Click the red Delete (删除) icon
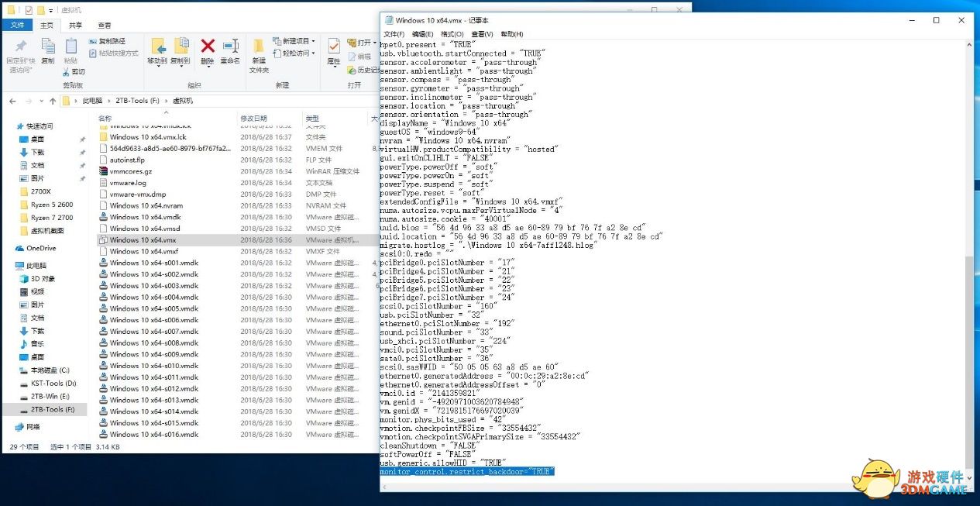The height and width of the screenshot is (506, 980). pyautogui.click(x=208, y=46)
